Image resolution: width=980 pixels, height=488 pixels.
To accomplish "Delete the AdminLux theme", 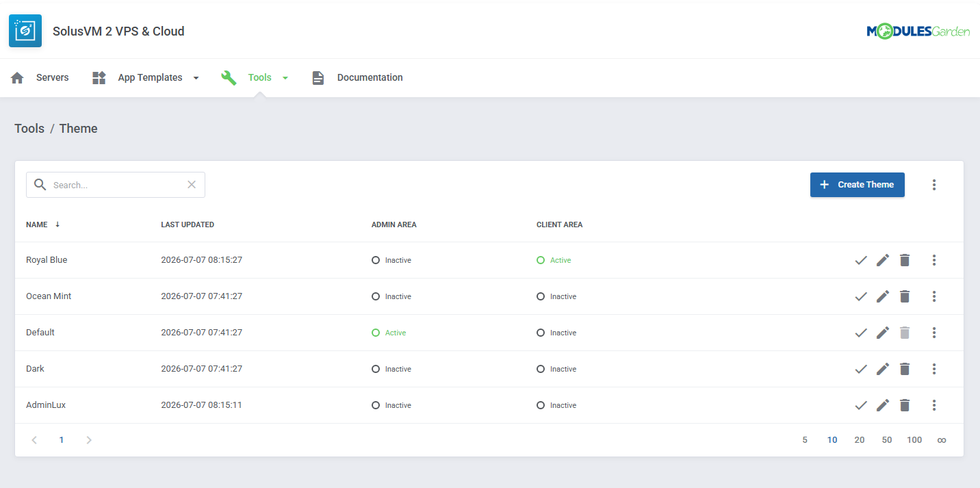I will 905,405.
